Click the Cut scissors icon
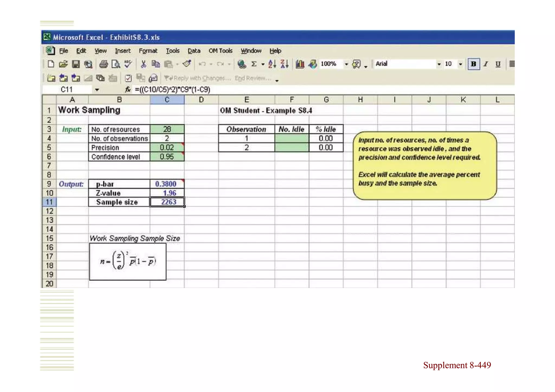 click(143, 64)
